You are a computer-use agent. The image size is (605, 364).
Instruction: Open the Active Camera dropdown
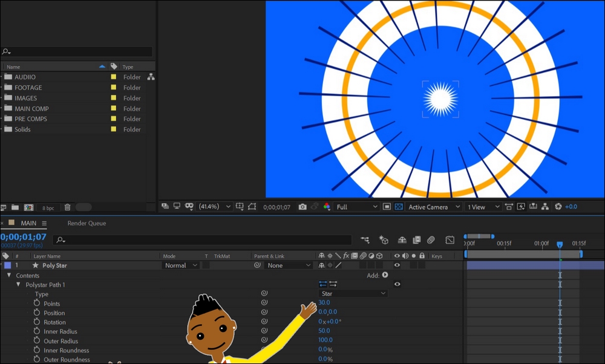[x=434, y=207]
